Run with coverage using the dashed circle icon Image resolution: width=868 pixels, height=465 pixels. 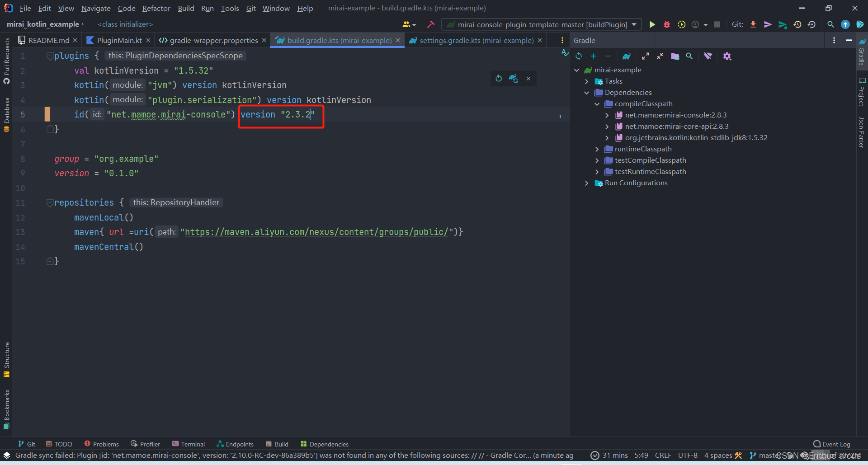click(x=682, y=24)
